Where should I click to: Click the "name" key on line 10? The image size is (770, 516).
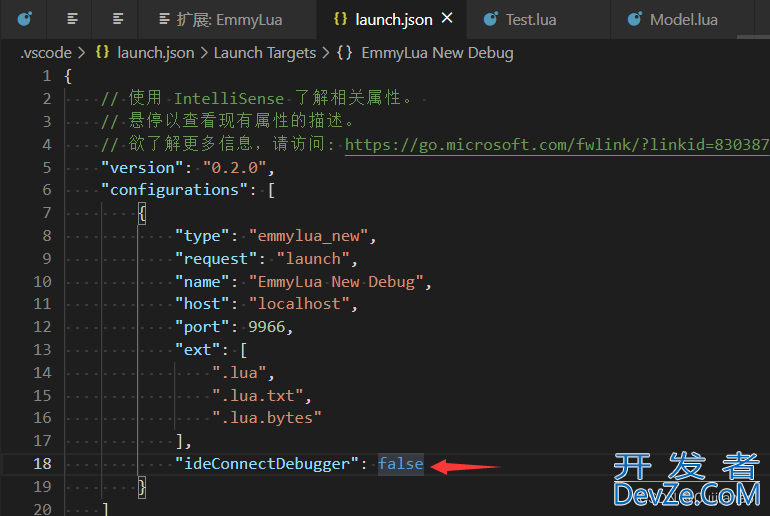[x=202, y=281]
